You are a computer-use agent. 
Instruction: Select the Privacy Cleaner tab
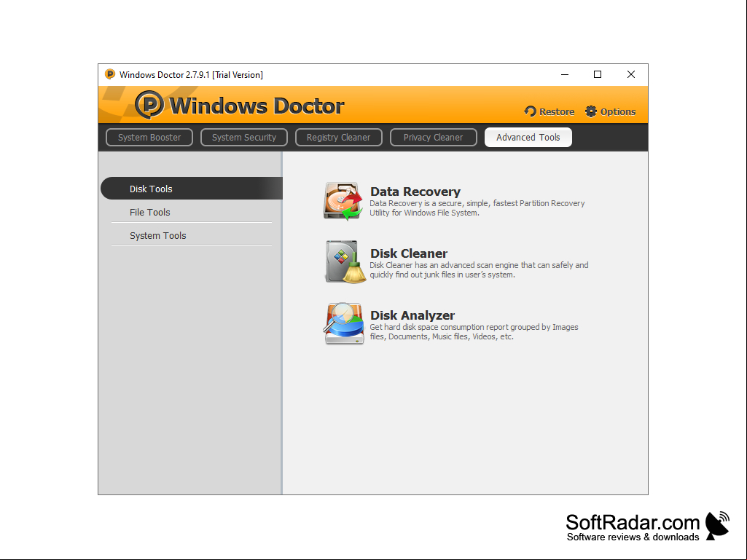click(433, 137)
